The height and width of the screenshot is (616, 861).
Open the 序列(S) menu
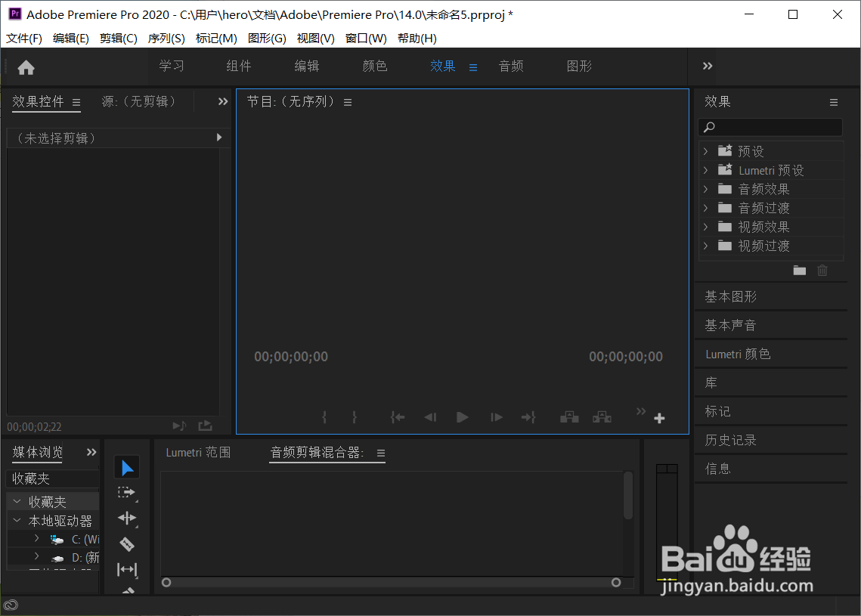[x=166, y=39]
